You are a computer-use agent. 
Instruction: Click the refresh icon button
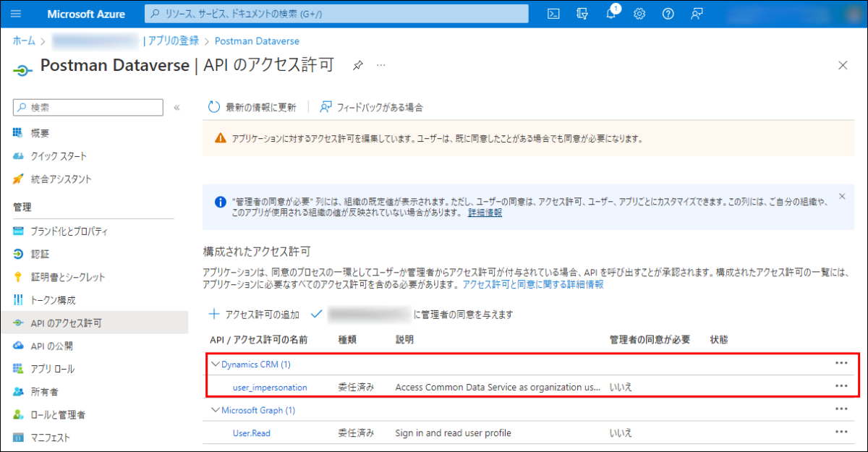(213, 107)
